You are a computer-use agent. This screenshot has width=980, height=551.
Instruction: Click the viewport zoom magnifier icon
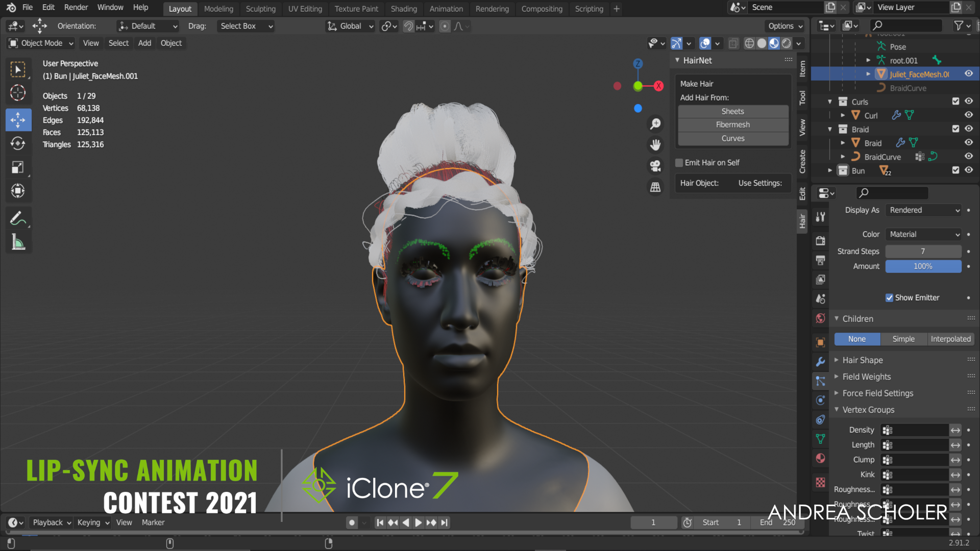tap(655, 124)
